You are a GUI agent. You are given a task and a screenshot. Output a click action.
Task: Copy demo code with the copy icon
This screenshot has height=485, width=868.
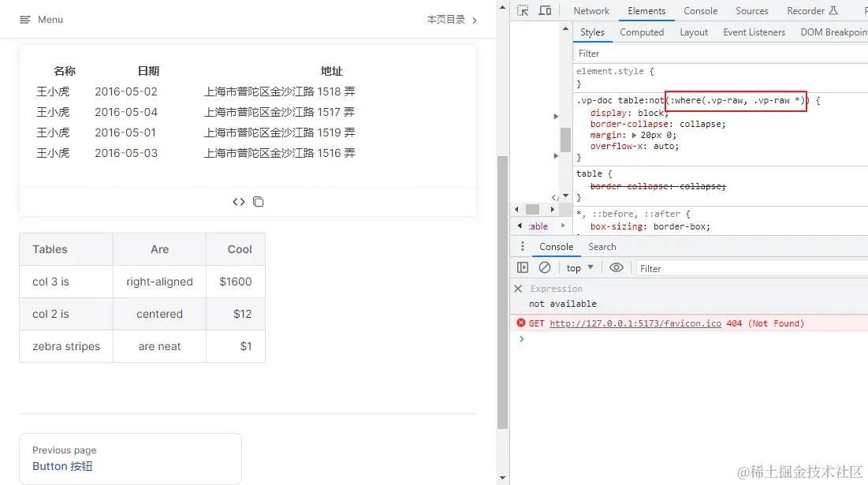258,202
